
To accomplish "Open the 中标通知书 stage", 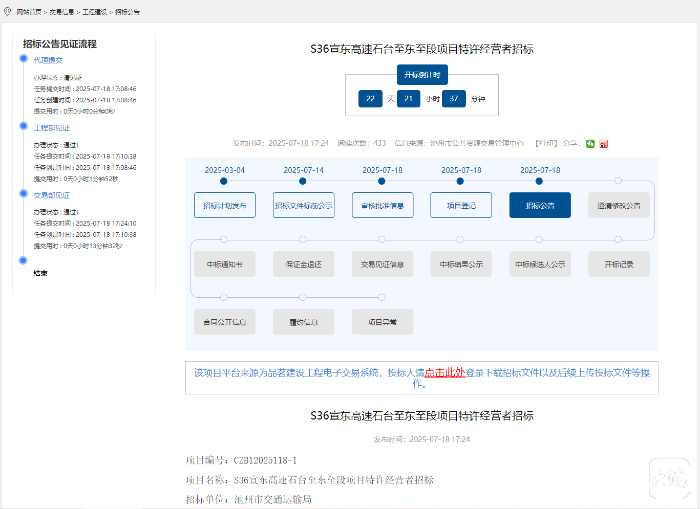I will click(x=224, y=265).
